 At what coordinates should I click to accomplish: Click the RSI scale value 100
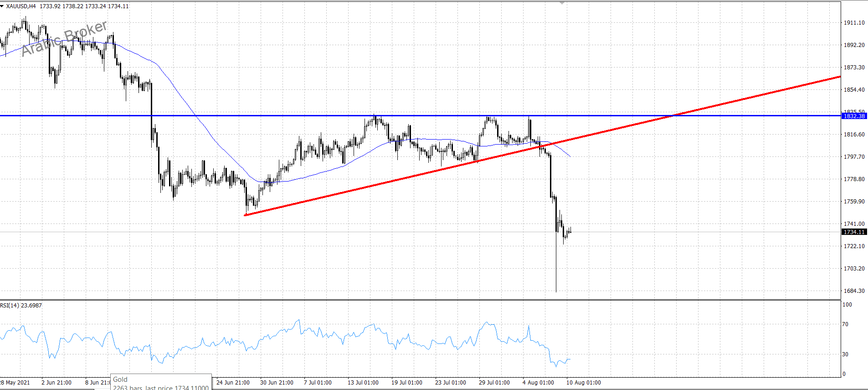pos(847,305)
